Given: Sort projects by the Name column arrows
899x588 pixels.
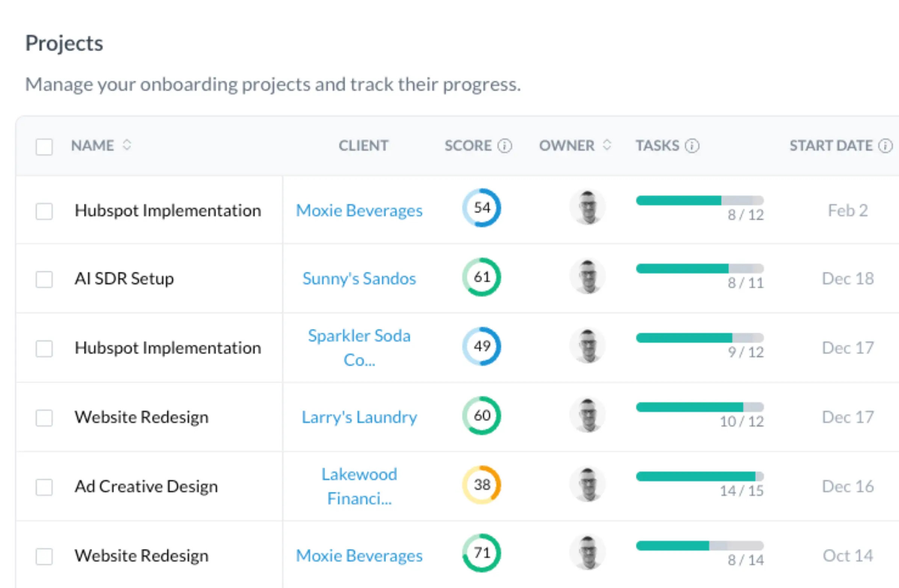Looking at the screenshot, I should pyautogui.click(x=127, y=145).
